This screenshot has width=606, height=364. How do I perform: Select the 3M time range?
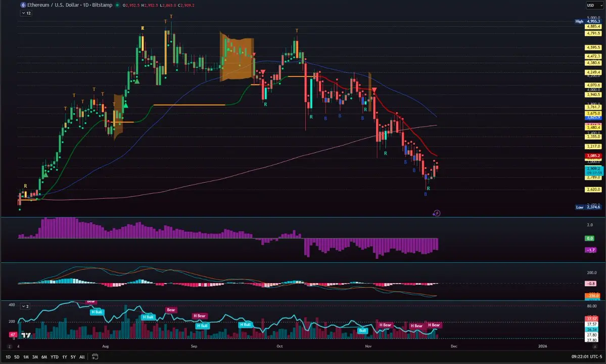point(35,357)
